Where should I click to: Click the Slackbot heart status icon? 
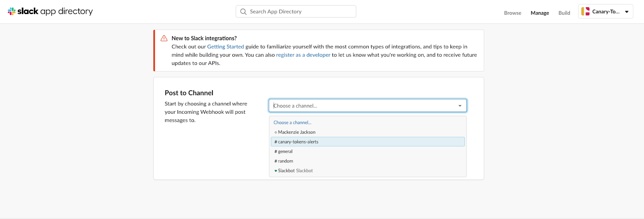click(x=276, y=171)
